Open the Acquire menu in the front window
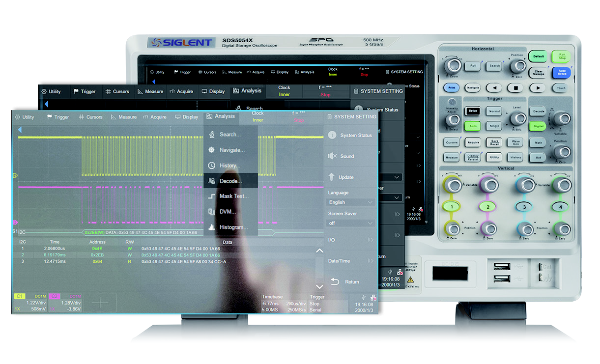The height and width of the screenshot is (364, 600). pos(155,117)
